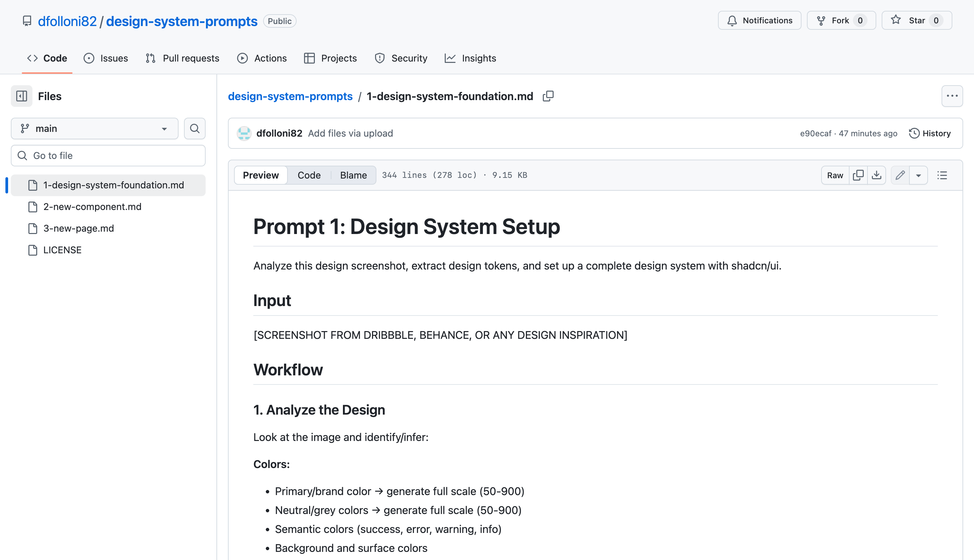Viewport: 974px width, 560px height.
Task: Open Notifications settings button
Action: pos(760,20)
